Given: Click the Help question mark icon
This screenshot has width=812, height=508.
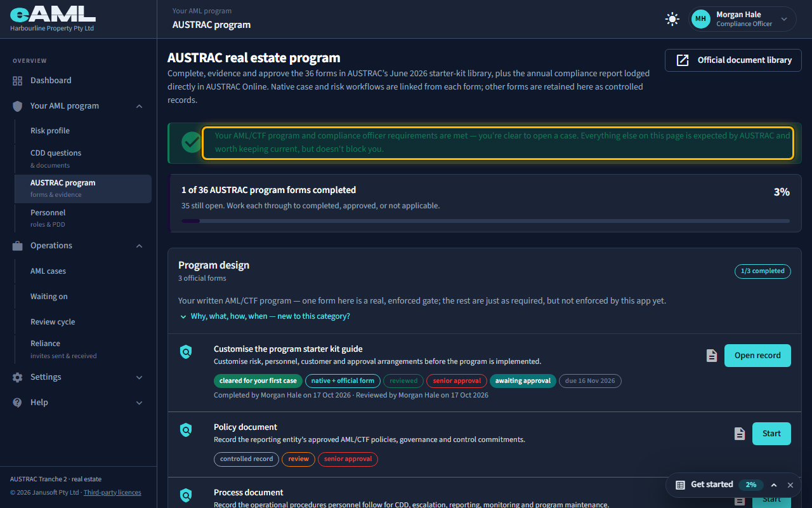Looking at the screenshot, I should point(17,403).
